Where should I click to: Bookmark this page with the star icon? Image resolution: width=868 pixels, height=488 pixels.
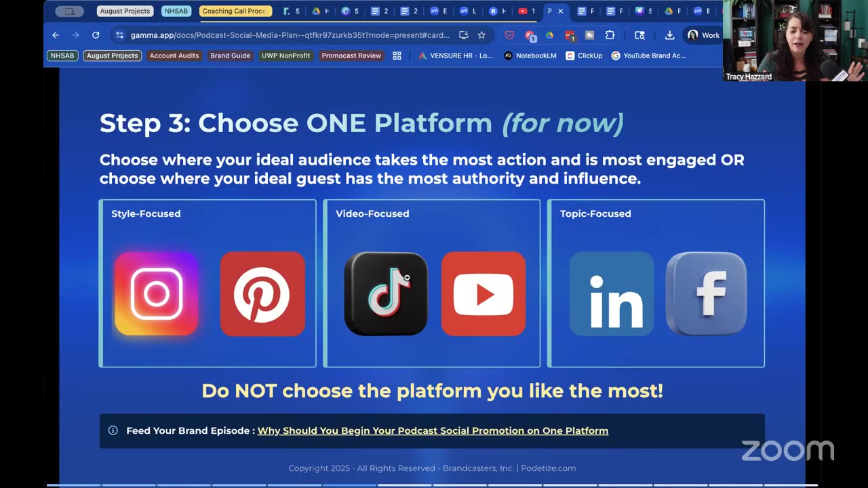[481, 35]
